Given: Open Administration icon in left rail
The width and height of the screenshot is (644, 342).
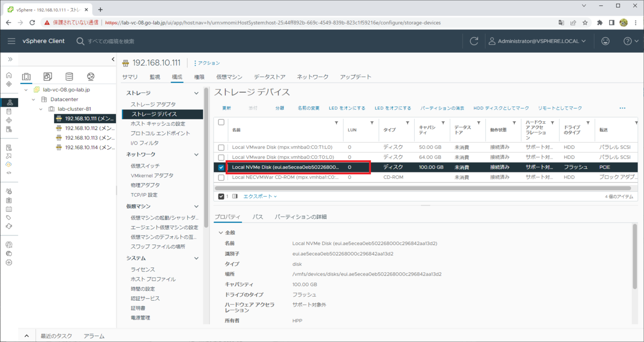Looking at the screenshot, I should (x=9, y=191).
